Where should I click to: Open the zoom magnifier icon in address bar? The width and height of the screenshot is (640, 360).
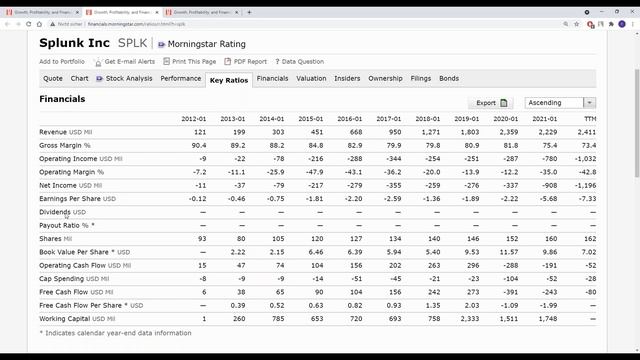click(x=566, y=24)
